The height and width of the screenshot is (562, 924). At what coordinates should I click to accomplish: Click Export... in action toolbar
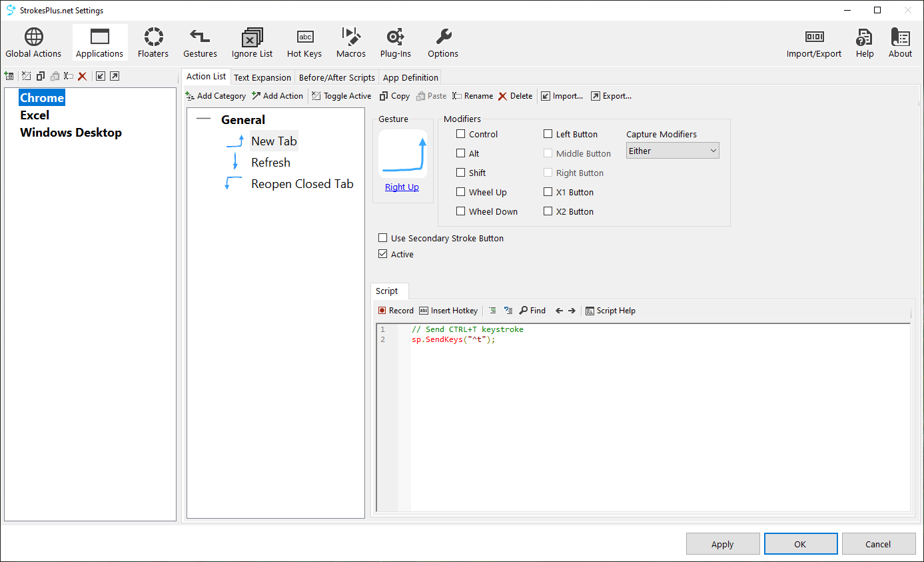pyautogui.click(x=612, y=96)
